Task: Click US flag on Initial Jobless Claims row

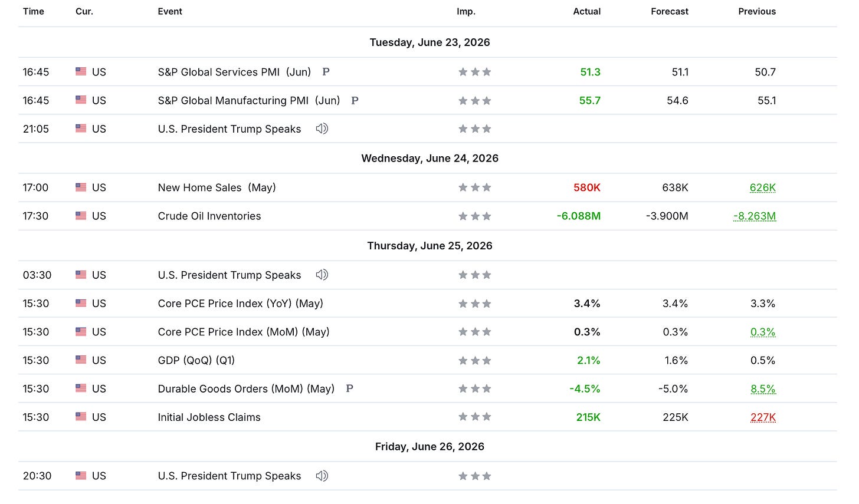Action: [x=81, y=417]
